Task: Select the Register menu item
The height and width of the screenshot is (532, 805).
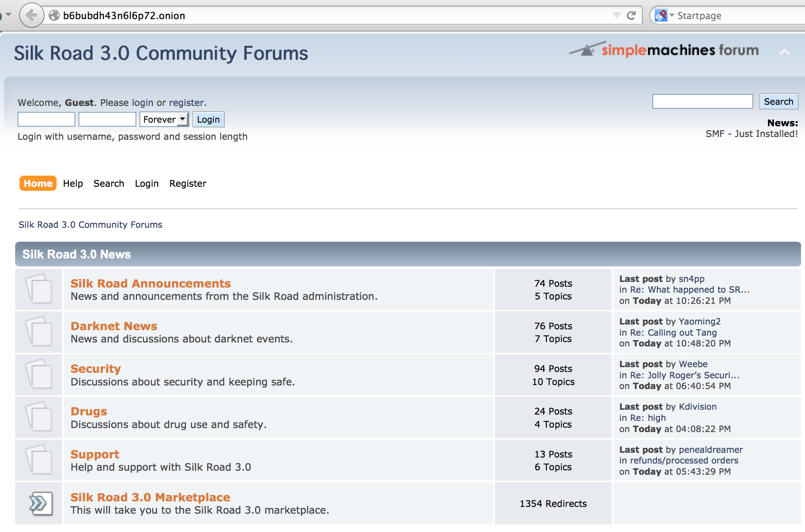Action: tap(188, 184)
